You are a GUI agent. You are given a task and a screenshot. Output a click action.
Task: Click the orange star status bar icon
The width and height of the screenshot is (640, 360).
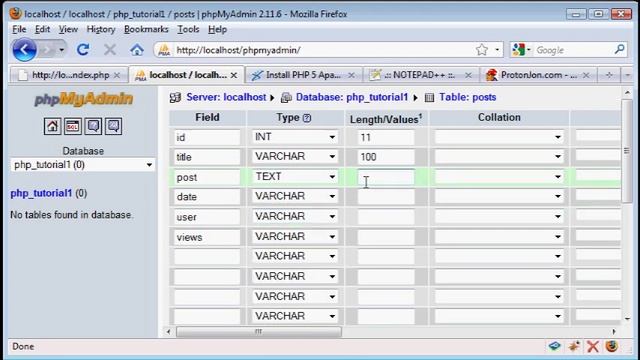[x=574, y=346]
